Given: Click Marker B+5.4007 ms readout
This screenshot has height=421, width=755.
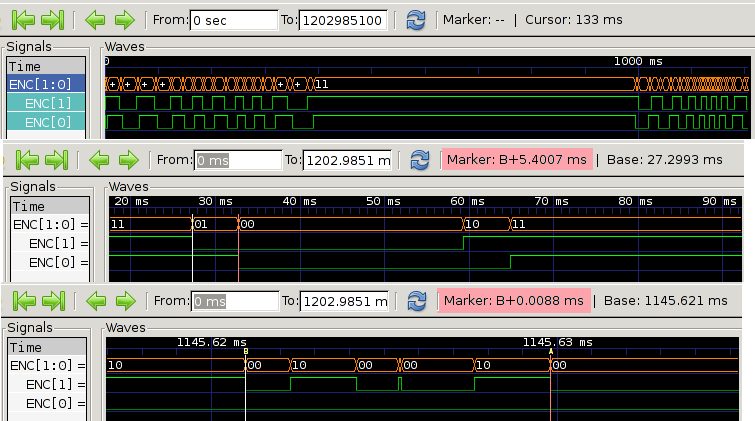Looking at the screenshot, I should coord(517,159).
